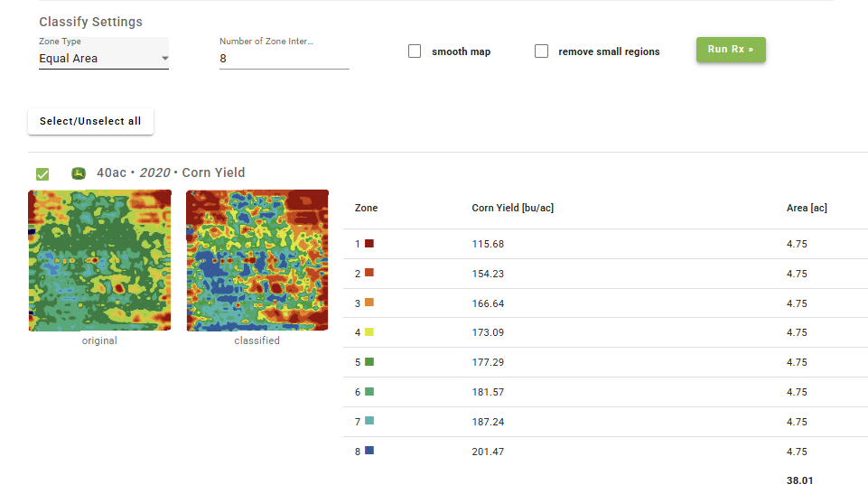Select the 173.09 yield value
Image resolution: width=868 pixels, height=494 pixels.
(x=488, y=332)
